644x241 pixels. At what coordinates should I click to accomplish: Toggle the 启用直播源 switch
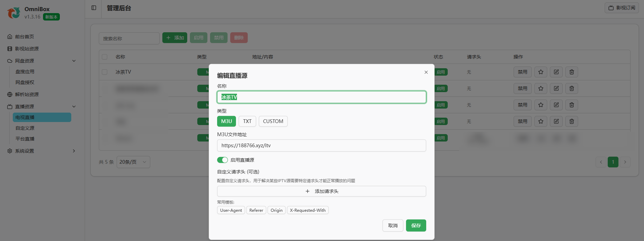click(222, 160)
